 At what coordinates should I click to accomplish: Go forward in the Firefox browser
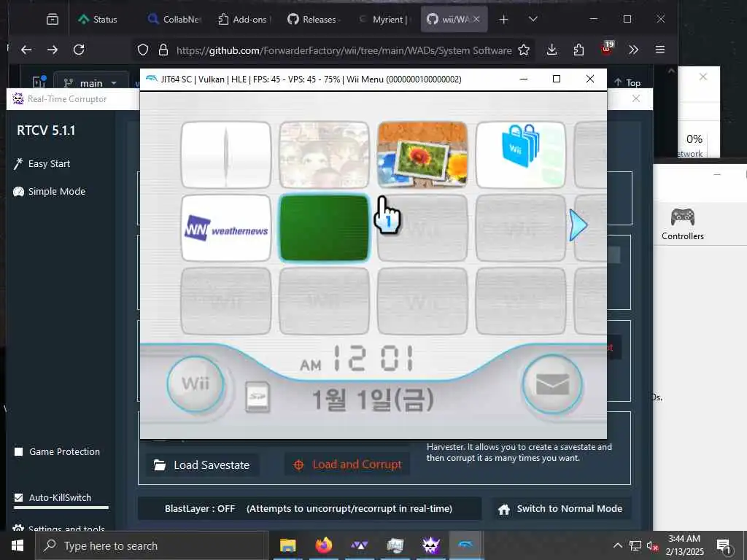click(53, 50)
